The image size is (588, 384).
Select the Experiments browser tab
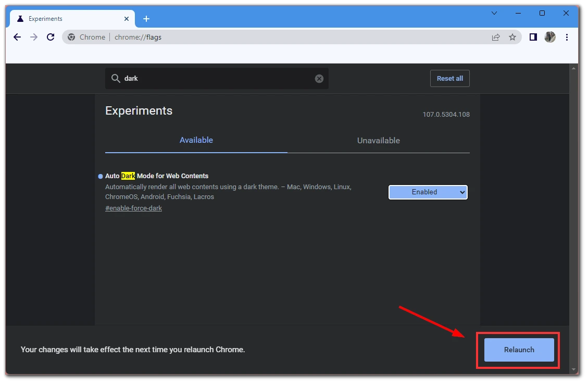[x=72, y=19]
